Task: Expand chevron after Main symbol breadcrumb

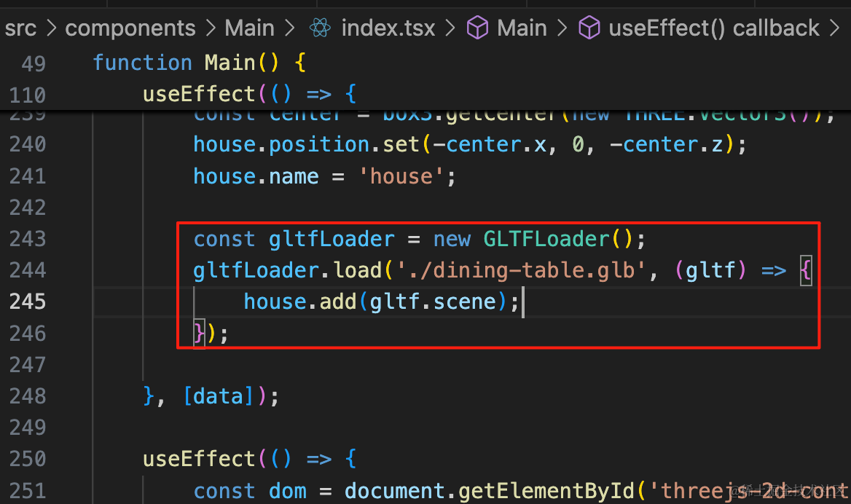Action: 562,28
